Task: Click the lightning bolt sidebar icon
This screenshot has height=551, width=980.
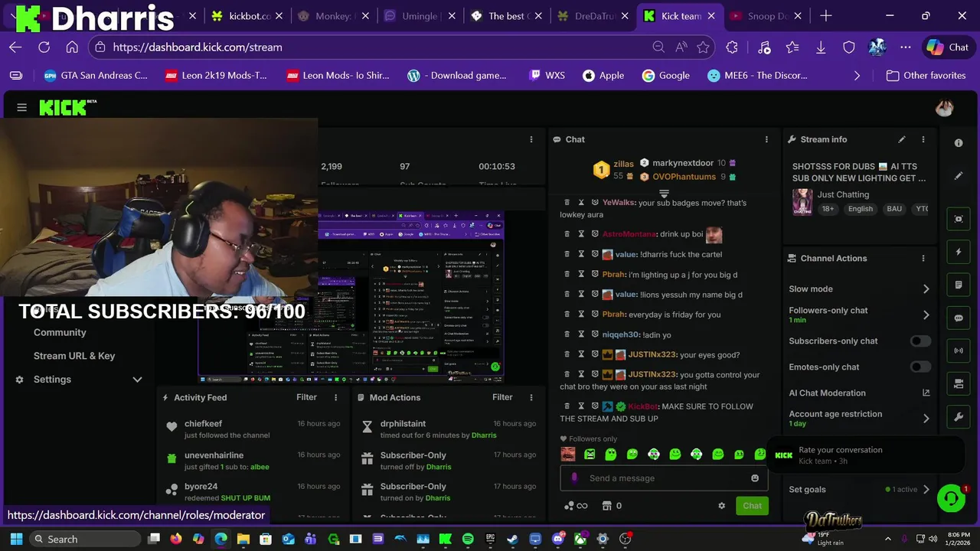Action: (x=959, y=252)
